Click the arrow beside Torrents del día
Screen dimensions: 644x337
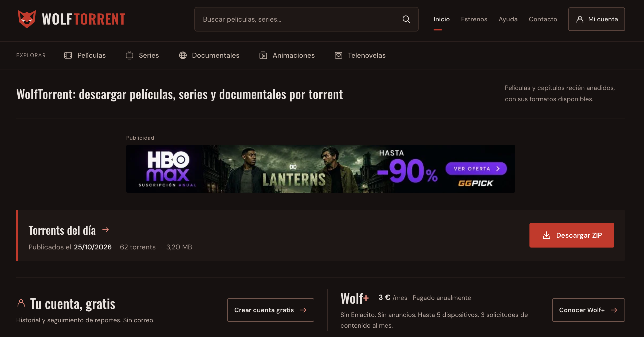(106, 230)
